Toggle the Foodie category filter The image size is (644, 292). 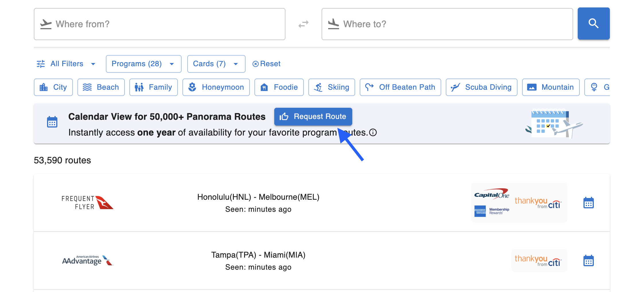(x=279, y=87)
